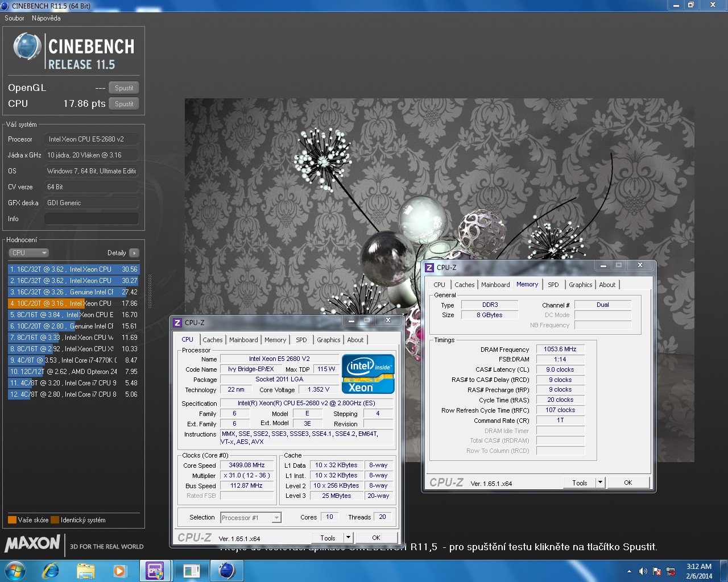Click the Bus Speed value 112.87 MHz

coord(247,485)
